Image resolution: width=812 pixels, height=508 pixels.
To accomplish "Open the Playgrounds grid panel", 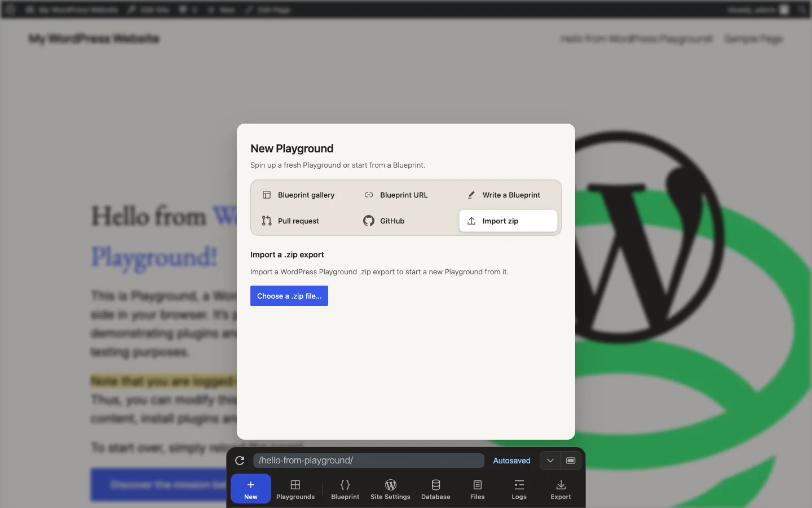I will [x=295, y=489].
